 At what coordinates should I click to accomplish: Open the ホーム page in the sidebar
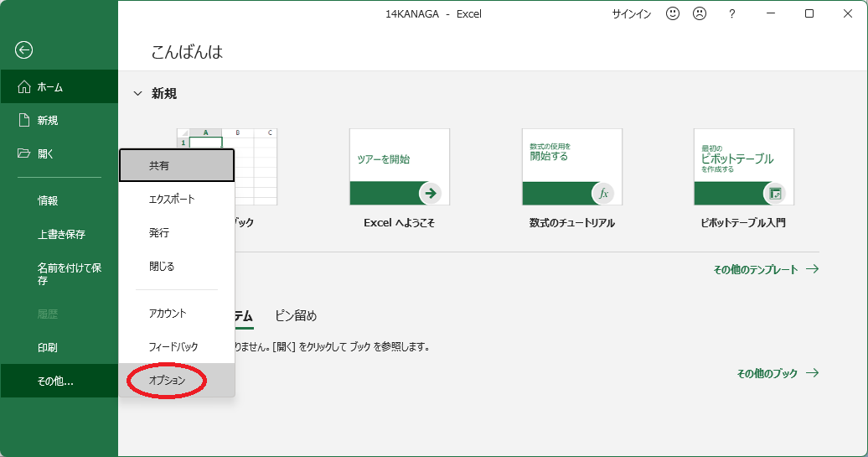[x=59, y=87]
